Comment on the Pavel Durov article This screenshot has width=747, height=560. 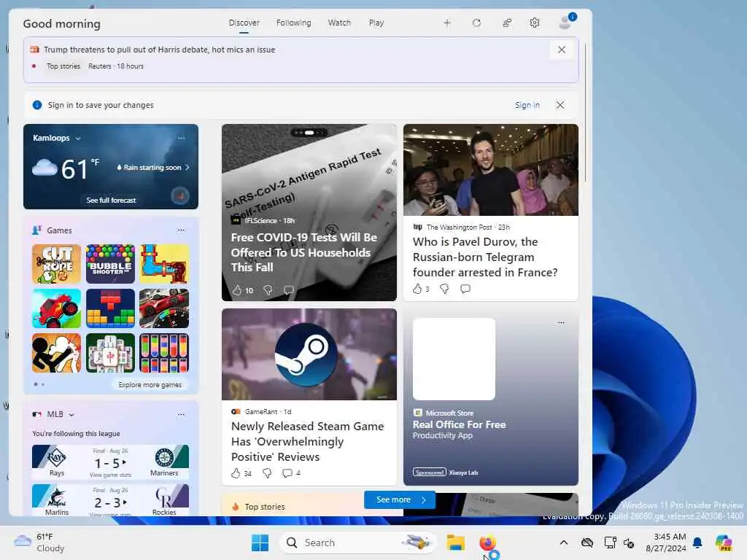click(465, 289)
